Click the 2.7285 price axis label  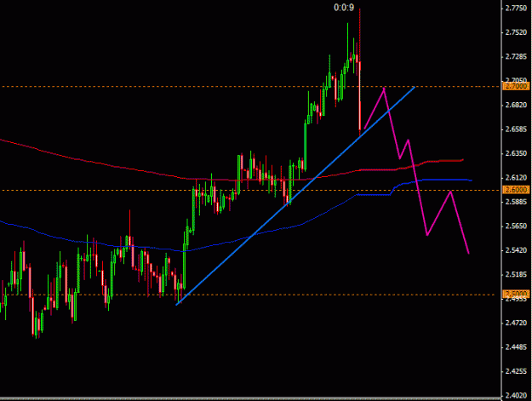[x=516, y=57]
